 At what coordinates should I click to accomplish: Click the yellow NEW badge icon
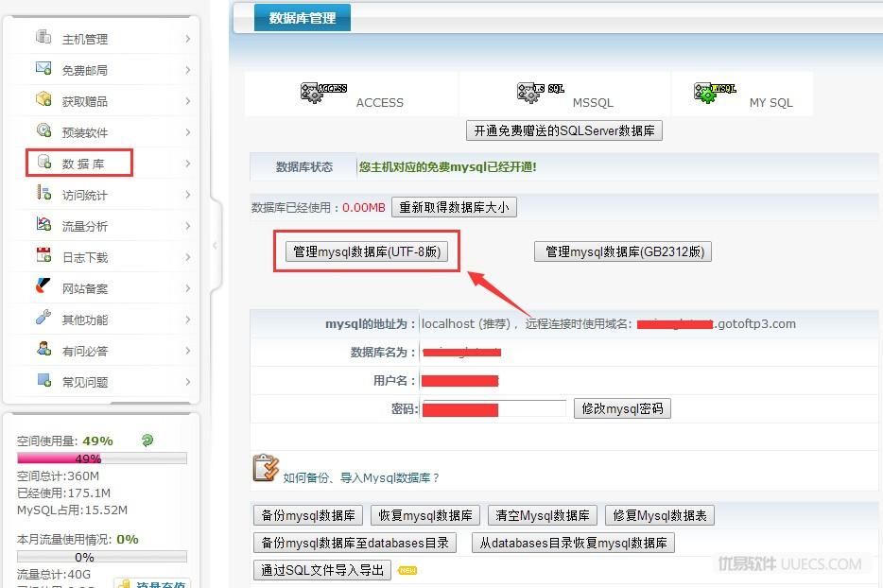click(407, 571)
